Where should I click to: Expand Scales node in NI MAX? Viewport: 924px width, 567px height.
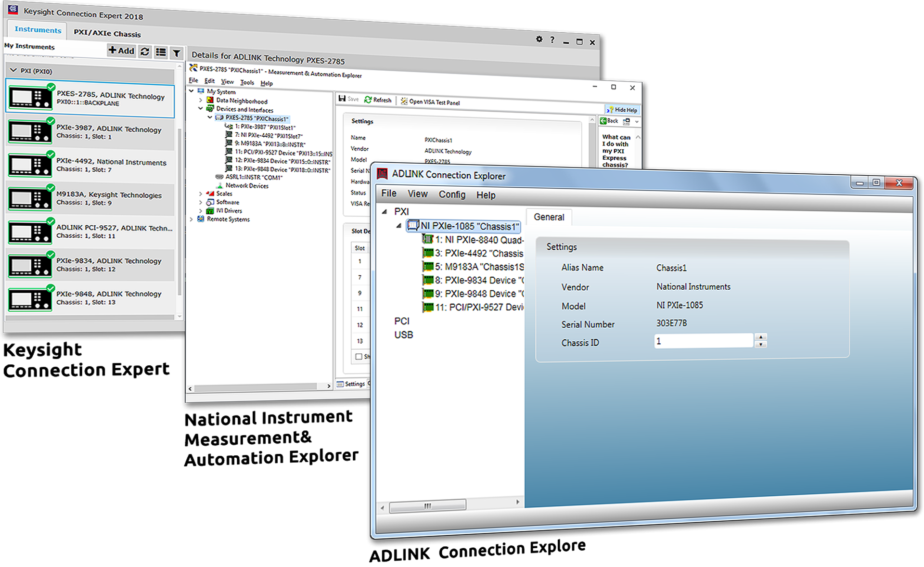[x=201, y=193]
